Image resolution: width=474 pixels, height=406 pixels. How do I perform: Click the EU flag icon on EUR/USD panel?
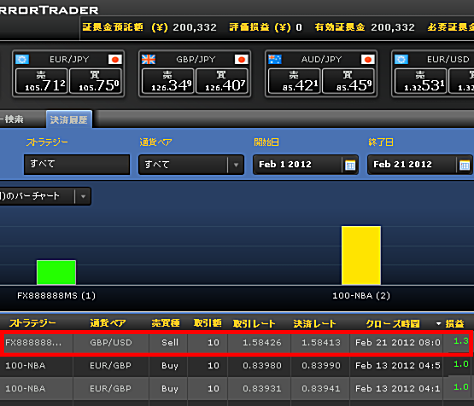coord(401,59)
